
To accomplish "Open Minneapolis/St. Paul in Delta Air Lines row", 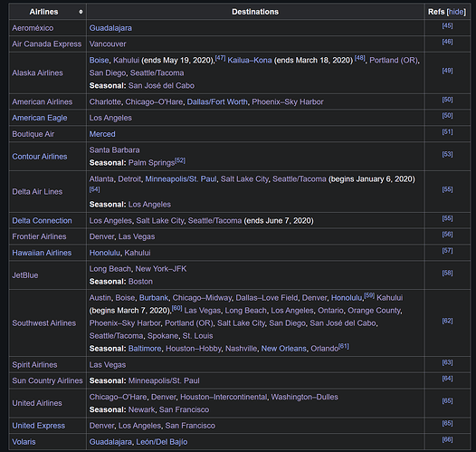I will (x=181, y=179).
